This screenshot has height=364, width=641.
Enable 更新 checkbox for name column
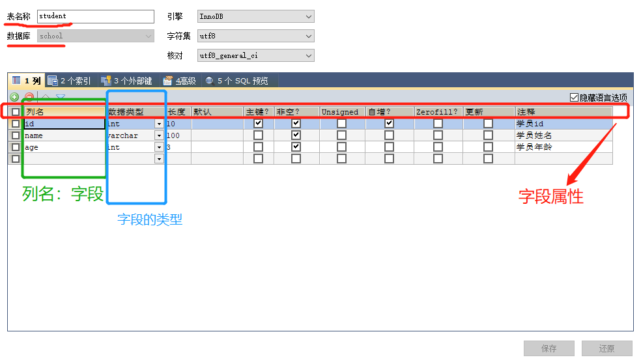[488, 135]
